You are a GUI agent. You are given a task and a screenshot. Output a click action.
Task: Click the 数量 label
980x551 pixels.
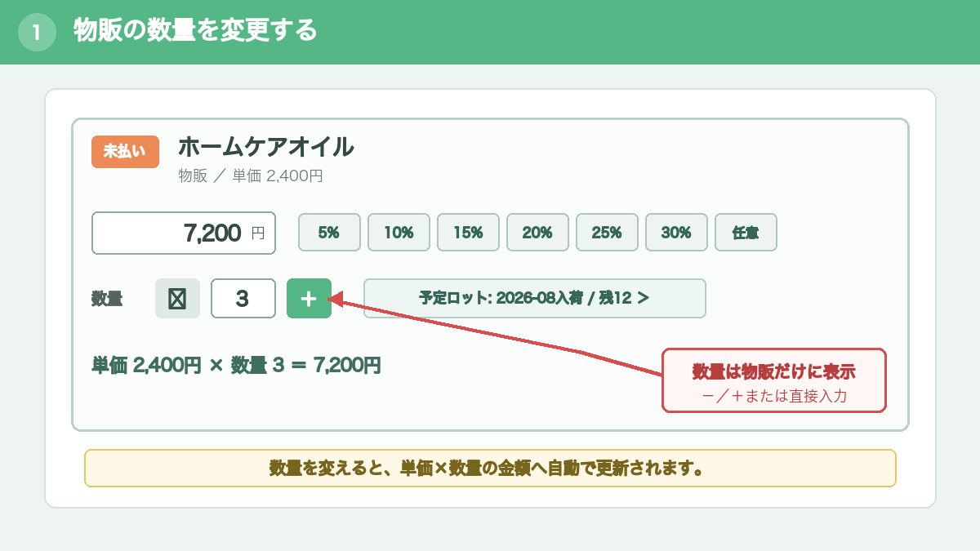click(x=107, y=299)
